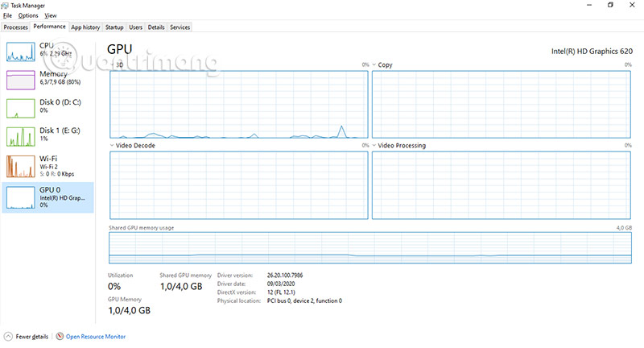Click the Task Manager title bar icon
Viewport: 644px width, 348px height.
coord(5,6)
